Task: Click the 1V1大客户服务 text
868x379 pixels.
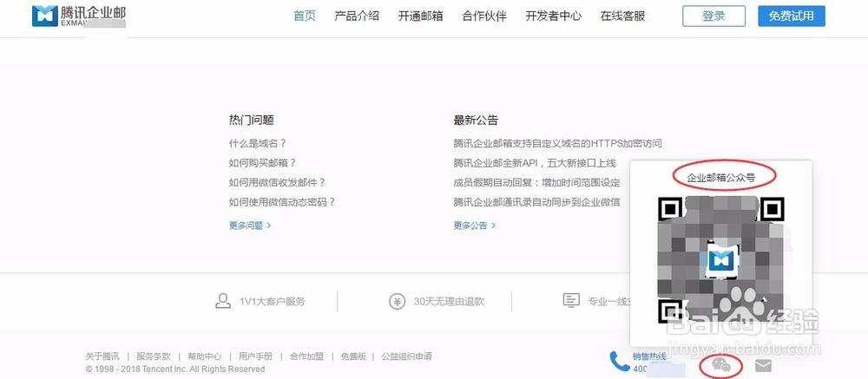Action: tap(272, 302)
